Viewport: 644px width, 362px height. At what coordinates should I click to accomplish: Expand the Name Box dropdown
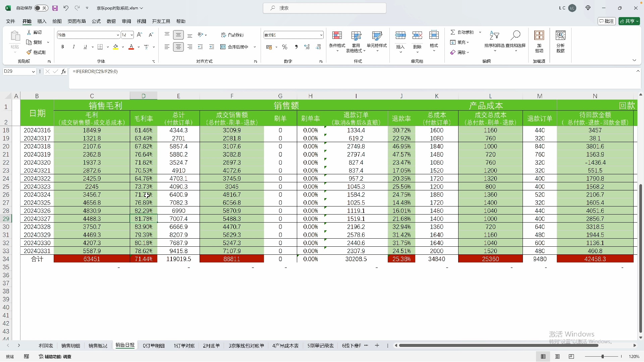[x=33, y=71]
